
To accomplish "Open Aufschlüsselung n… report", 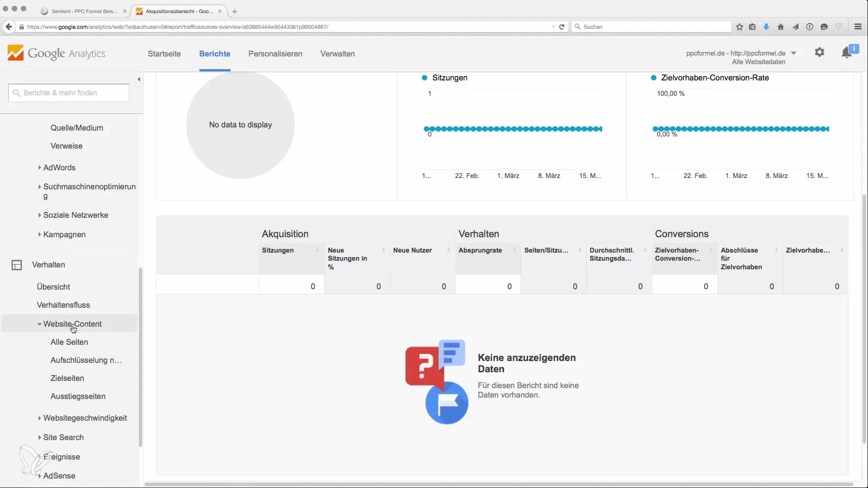I will pos(86,360).
